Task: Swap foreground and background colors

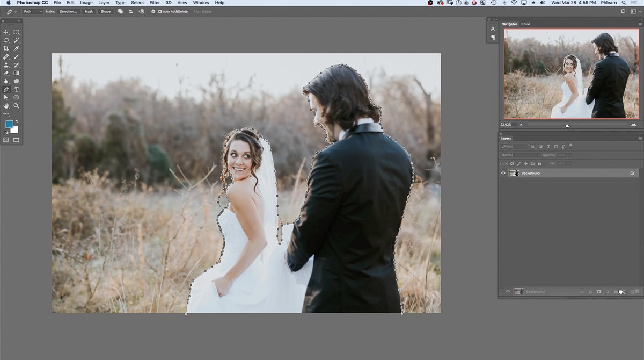Action: [17, 121]
